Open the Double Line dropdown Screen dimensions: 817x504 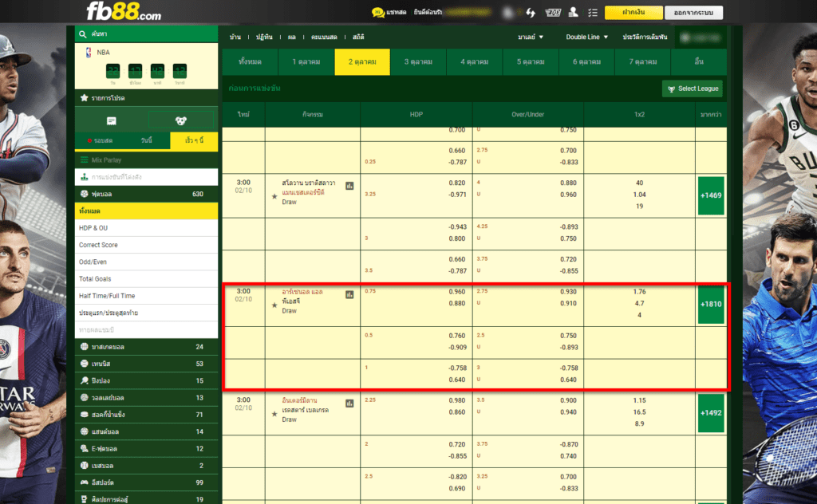[x=587, y=37]
